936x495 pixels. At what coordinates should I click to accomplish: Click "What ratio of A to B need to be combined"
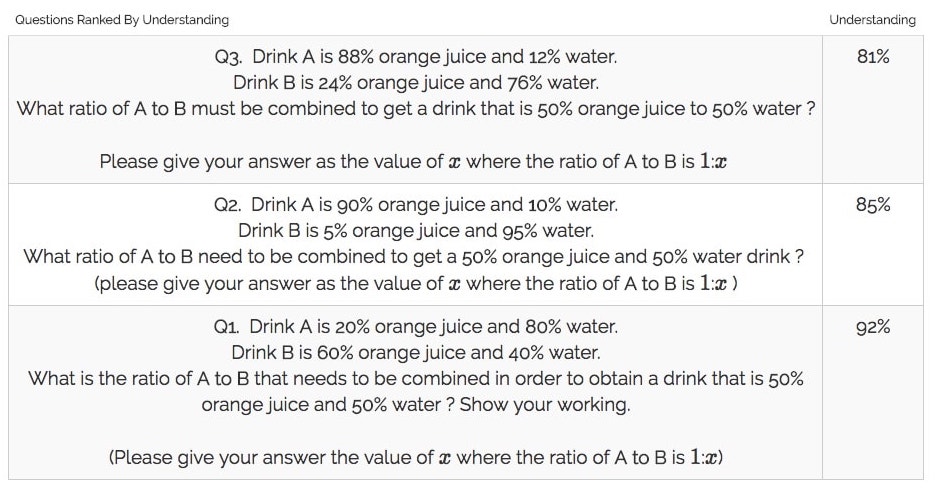point(416,257)
